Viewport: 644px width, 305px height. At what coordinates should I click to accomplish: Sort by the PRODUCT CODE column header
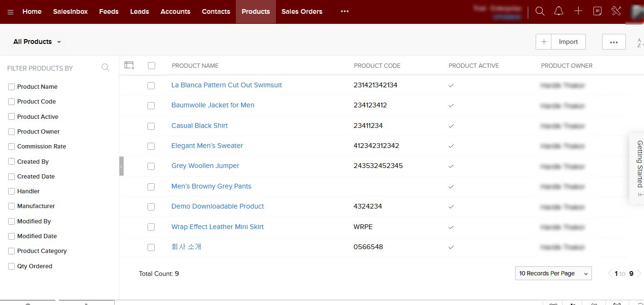[377, 66]
